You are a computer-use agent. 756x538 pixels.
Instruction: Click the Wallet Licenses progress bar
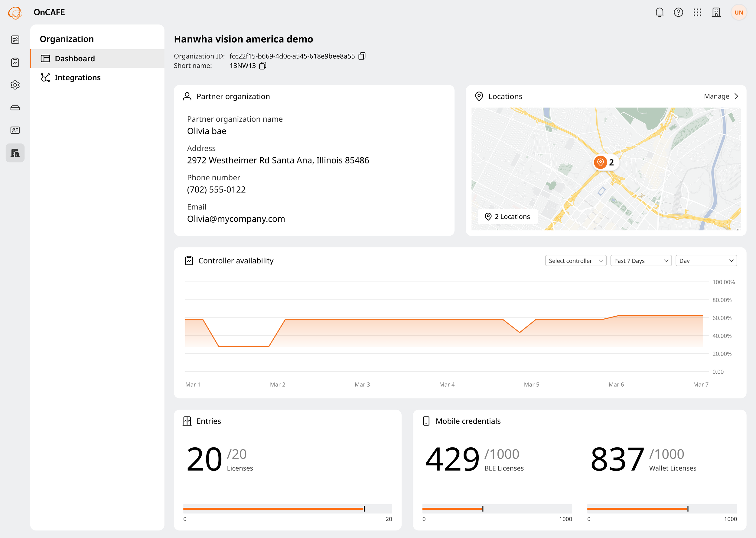662,508
